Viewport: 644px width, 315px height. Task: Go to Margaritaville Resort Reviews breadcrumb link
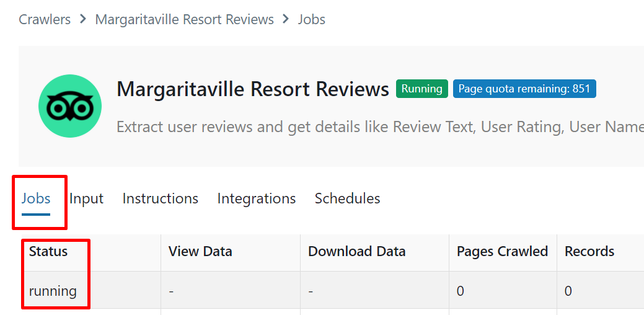(184, 19)
